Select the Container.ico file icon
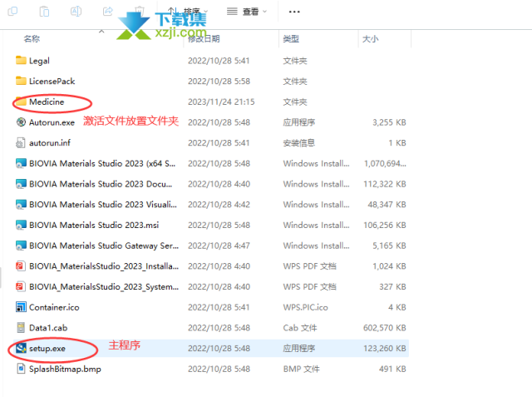 coord(21,307)
